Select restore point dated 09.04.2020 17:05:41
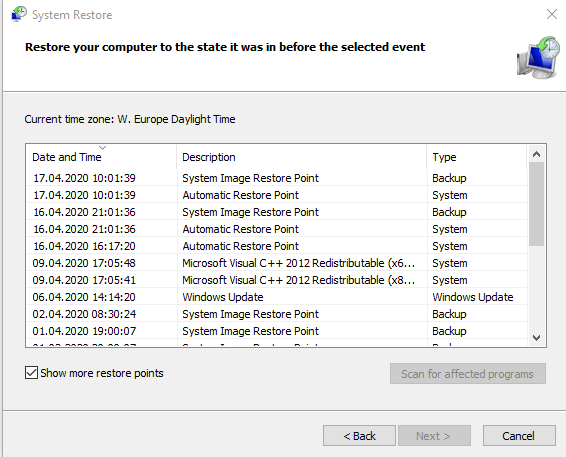Image resolution: width=566 pixels, height=457 pixels. [277, 280]
